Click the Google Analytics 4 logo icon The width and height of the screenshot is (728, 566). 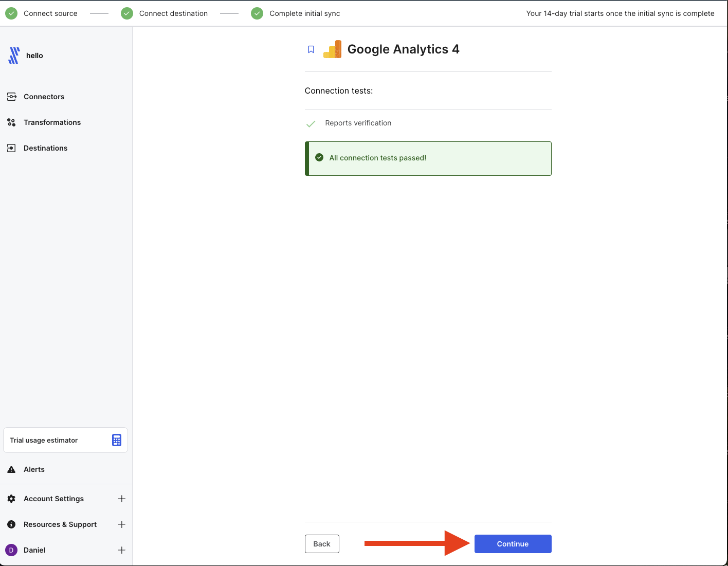point(332,49)
